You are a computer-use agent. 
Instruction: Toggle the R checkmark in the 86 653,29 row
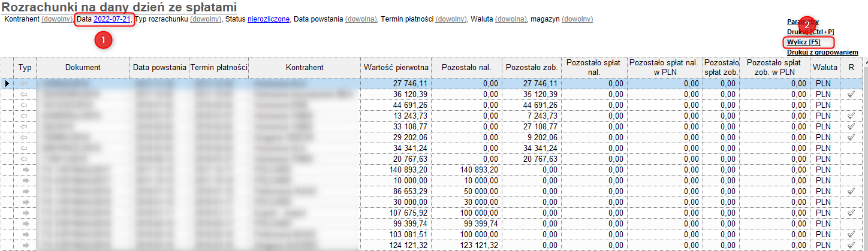(851, 191)
